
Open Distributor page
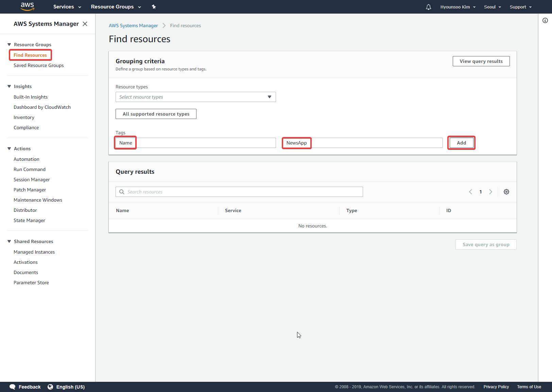[25, 210]
